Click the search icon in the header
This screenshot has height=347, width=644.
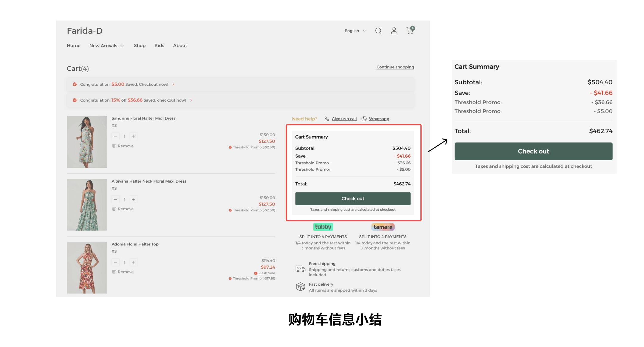click(x=378, y=30)
